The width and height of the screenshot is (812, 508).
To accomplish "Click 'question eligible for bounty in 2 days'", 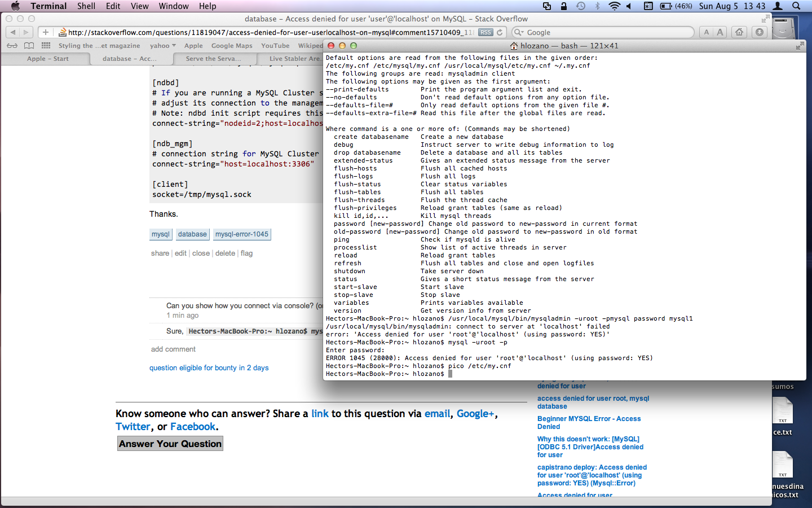I will (209, 368).
